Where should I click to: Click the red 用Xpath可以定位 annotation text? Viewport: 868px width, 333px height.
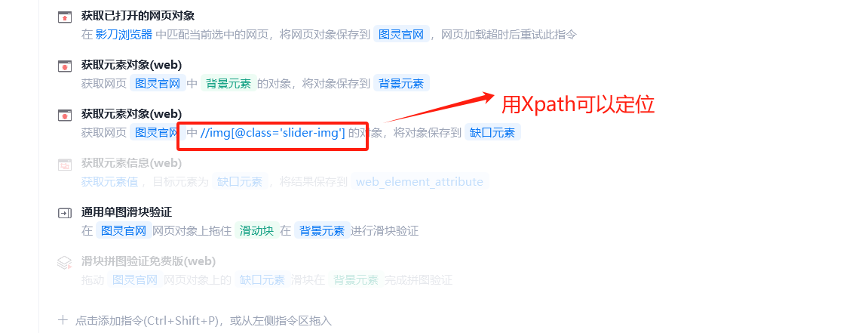click(x=578, y=105)
